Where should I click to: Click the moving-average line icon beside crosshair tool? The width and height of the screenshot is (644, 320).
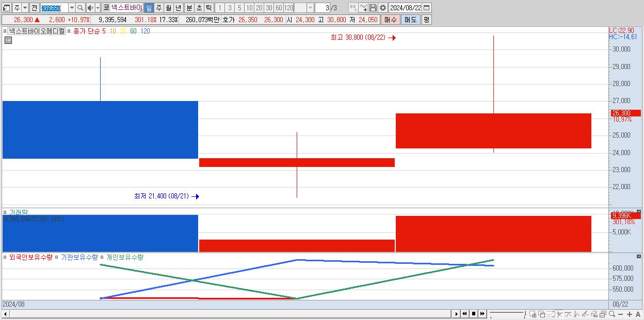[568, 314]
